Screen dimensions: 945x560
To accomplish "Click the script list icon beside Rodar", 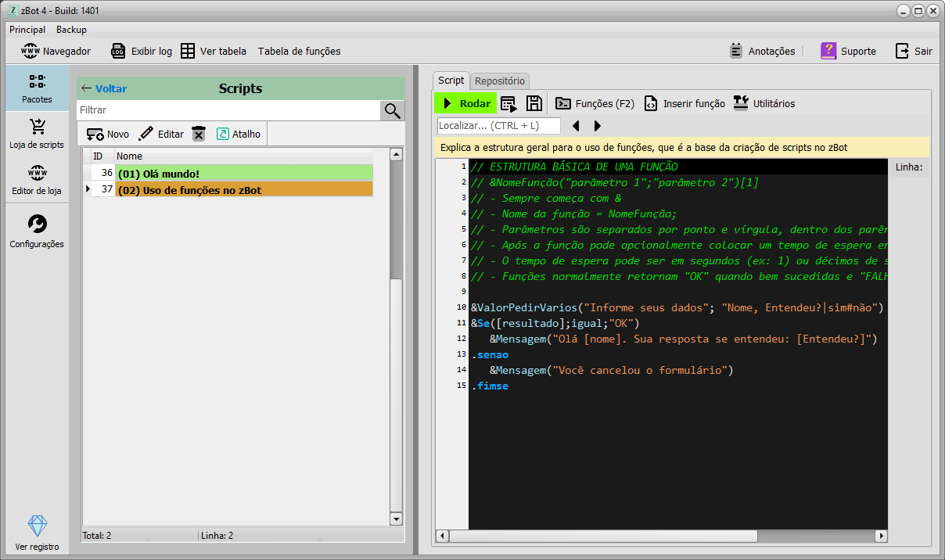I will pyautogui.click(x=508, y=103).
